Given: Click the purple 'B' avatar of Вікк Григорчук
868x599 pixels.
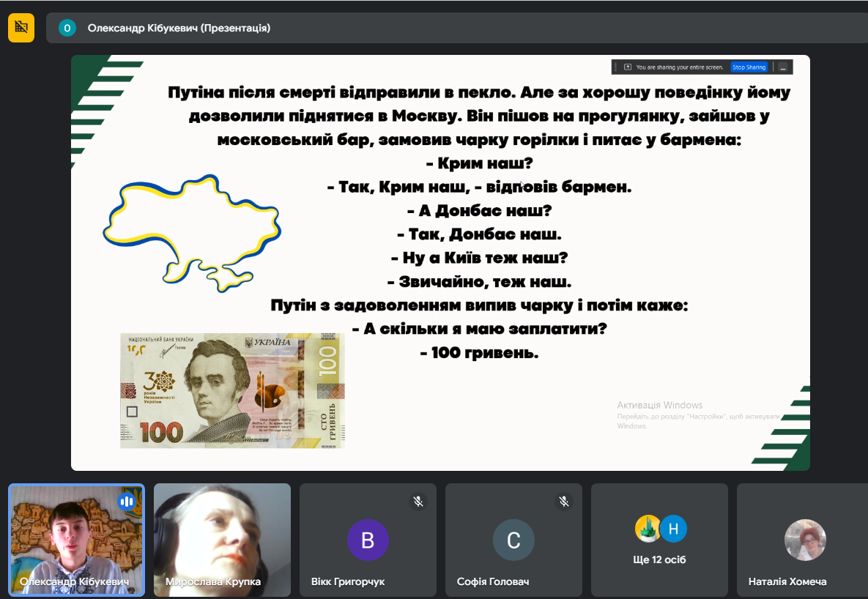Looking at the screenshot, I should pyautogui.click(x=368, y=540).
